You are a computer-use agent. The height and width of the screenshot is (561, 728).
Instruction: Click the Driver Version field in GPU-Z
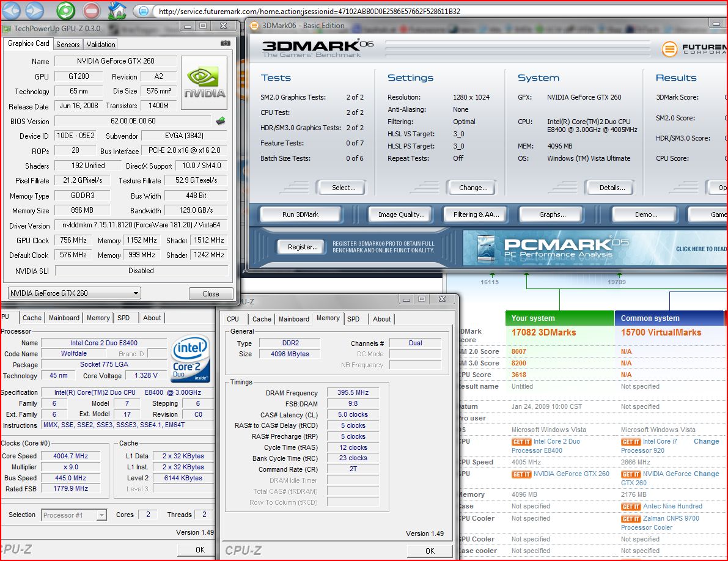coord(141,225)
